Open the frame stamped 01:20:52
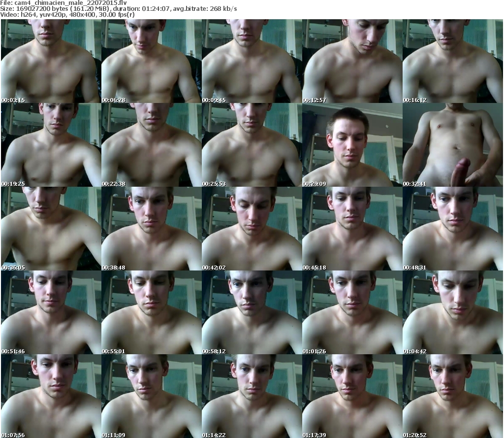This screenshot has width=504, height=438. point(453,396)
